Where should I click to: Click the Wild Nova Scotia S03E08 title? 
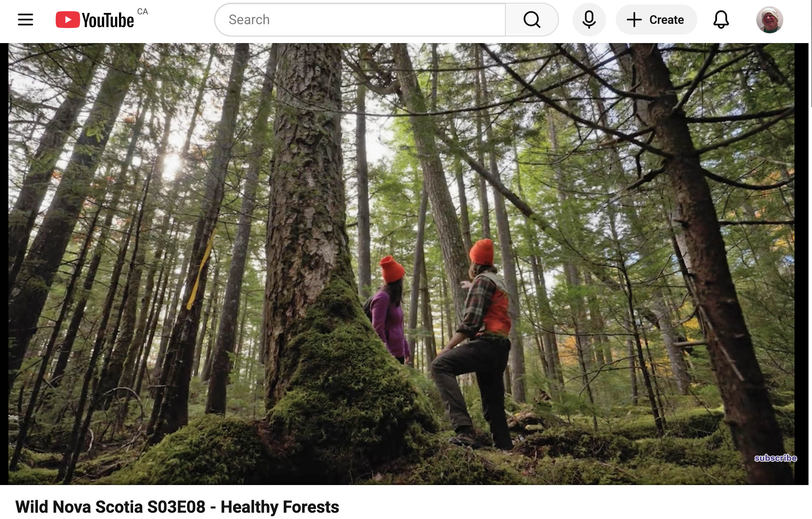(x=177, y=507)
